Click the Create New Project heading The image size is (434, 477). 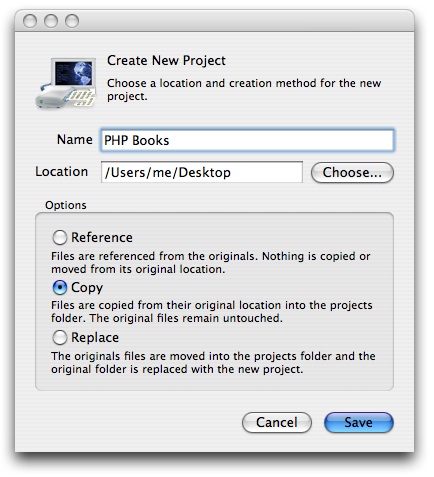point(166,61)
